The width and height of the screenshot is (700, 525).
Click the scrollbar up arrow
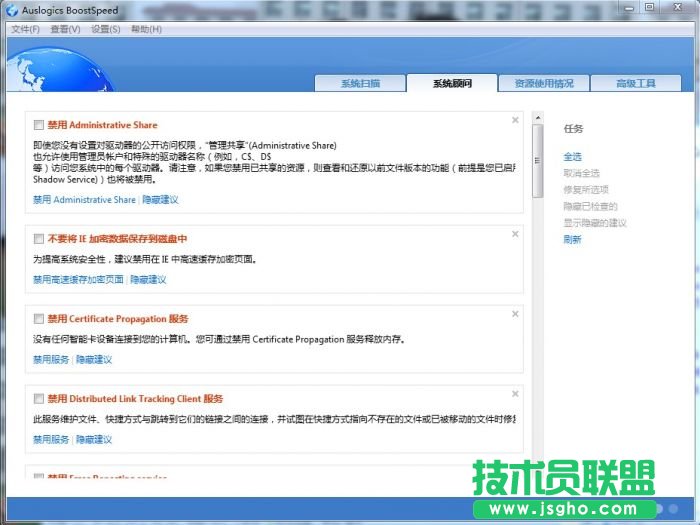pyautogui.click(x=537, y=116)
